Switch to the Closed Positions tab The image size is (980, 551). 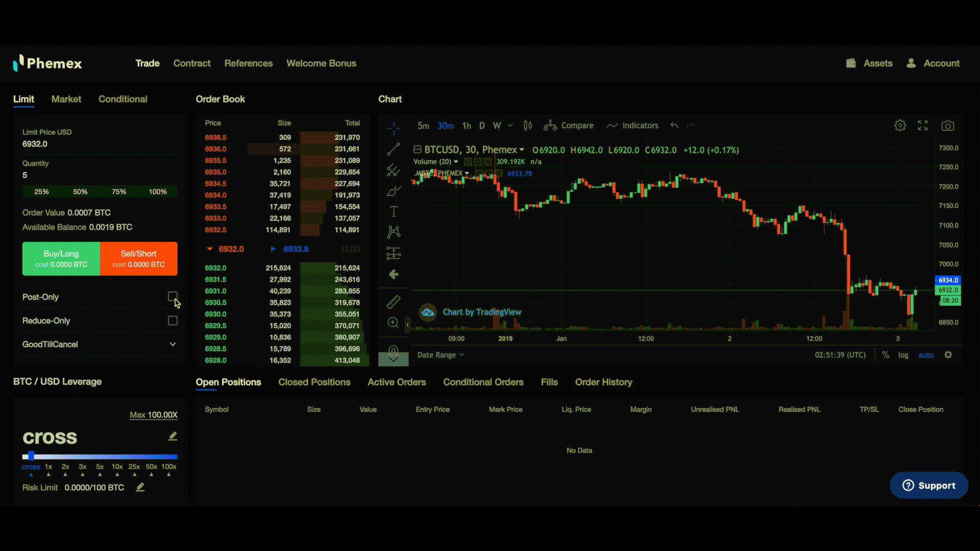[x=314, y=382]
